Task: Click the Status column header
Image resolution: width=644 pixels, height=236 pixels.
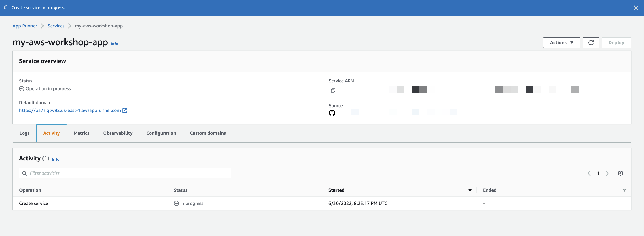Action: point(181,190)
